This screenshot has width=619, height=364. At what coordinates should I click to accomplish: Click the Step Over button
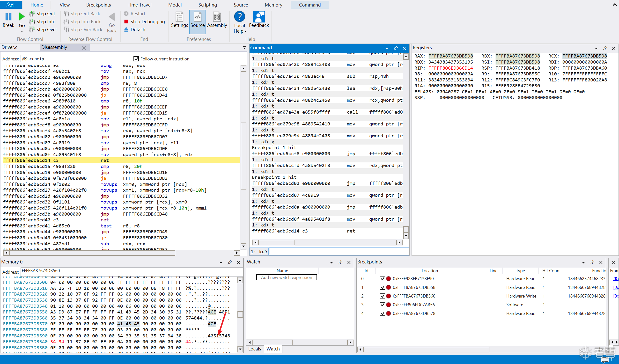click(43, 29)
